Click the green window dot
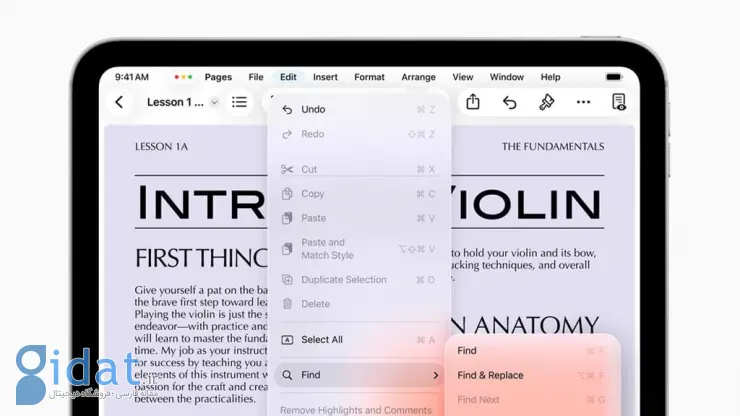740x416 pixels. click(x=190, y=77)
